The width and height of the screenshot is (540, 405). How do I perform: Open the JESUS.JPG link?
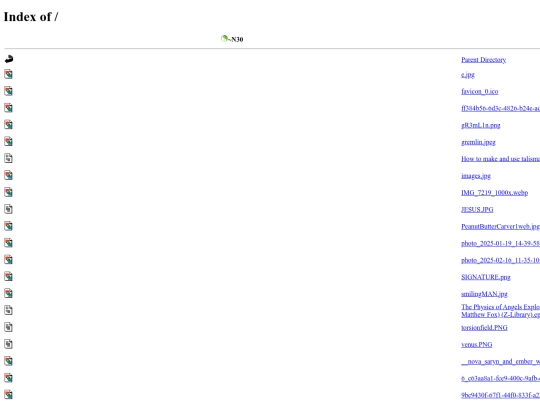tap(477, 210)
